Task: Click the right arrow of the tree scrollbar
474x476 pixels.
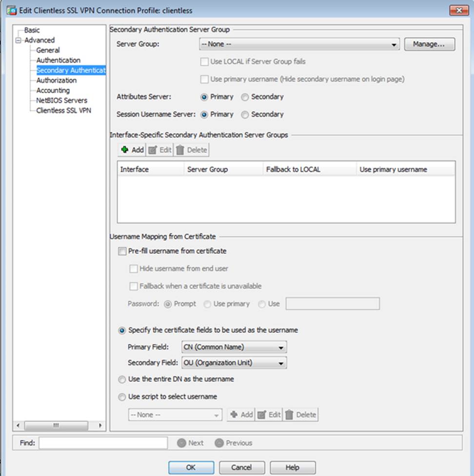Action: [100, 425]
